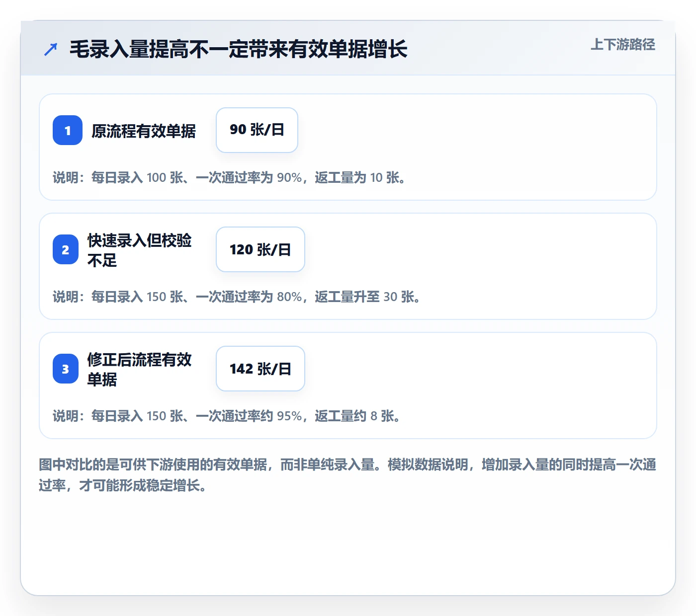Image resolution: width=696 pixels, height=616 pixels.
Task: Click the note mentioning 返工量为 10 张
Action: click(230, 177)
